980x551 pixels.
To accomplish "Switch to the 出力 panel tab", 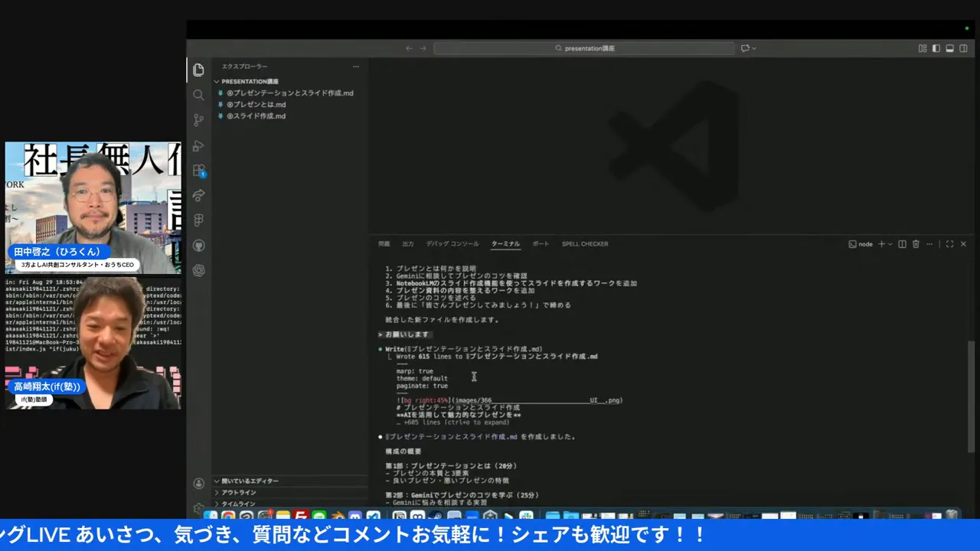I will [x=407, y=243].
